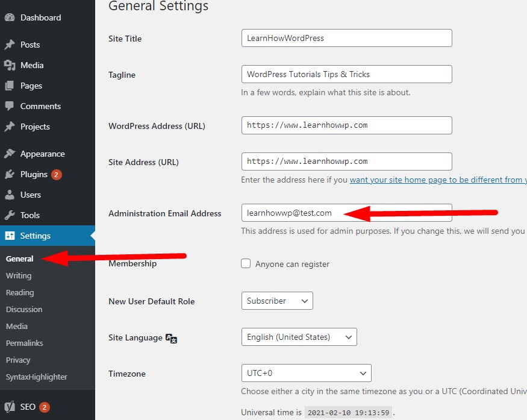This screenshot has height=420, width=527.
Task: Open the Writing settings submenu
Action: point(19,275)
